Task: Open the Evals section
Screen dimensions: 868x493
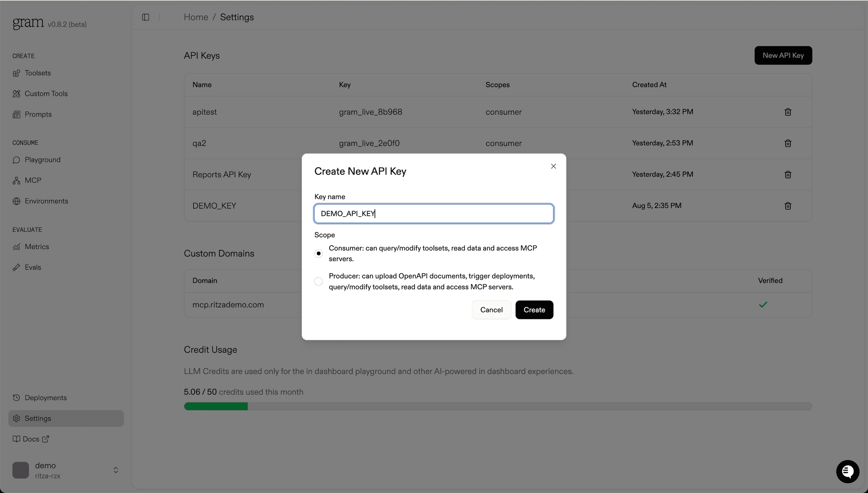Action: (33, 267)
